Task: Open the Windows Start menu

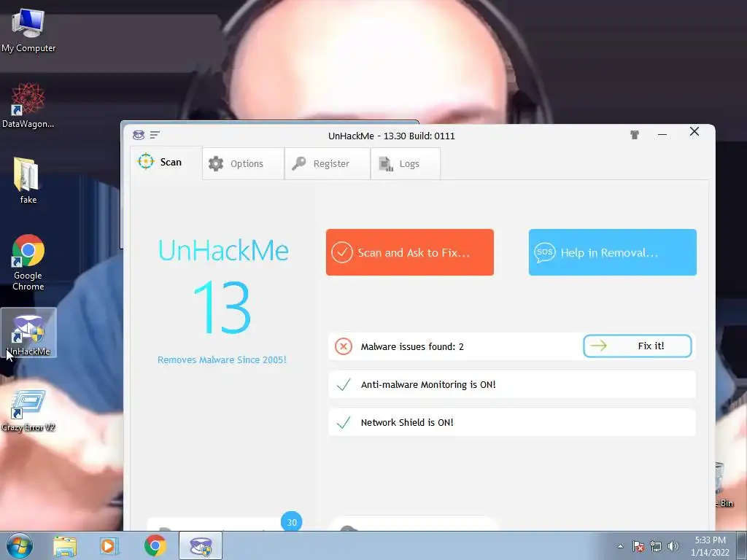Action: click(20, 545)
